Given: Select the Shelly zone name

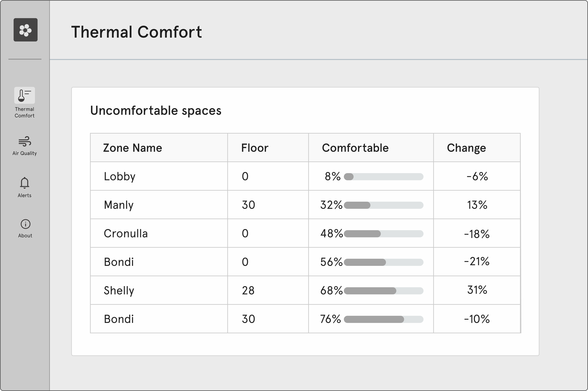Looking at the screenshot, I should [119, 291].
